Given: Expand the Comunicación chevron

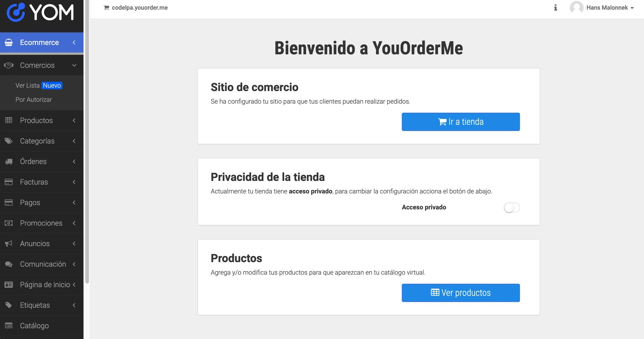Looking at the screenshot, I should click(74, 264).
